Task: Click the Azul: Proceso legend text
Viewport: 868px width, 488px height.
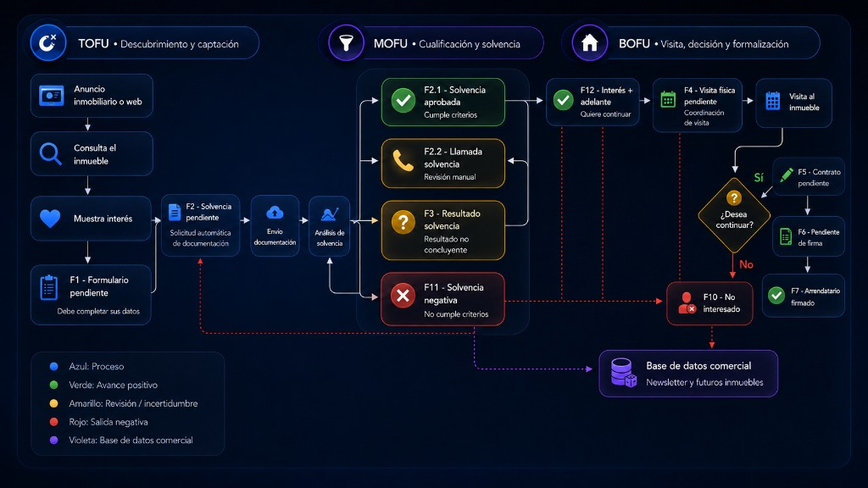Action: click(x=97, y=366)
